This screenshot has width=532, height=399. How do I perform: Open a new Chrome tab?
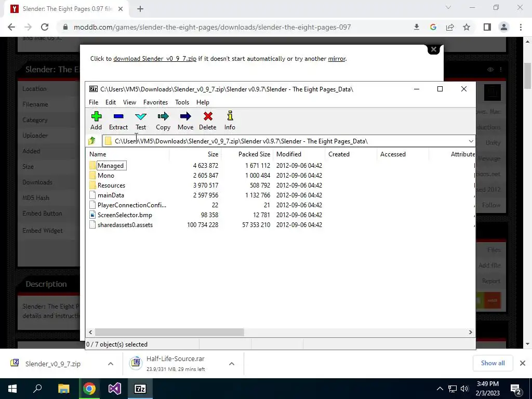pyautogui.click(x=140, y=9)
